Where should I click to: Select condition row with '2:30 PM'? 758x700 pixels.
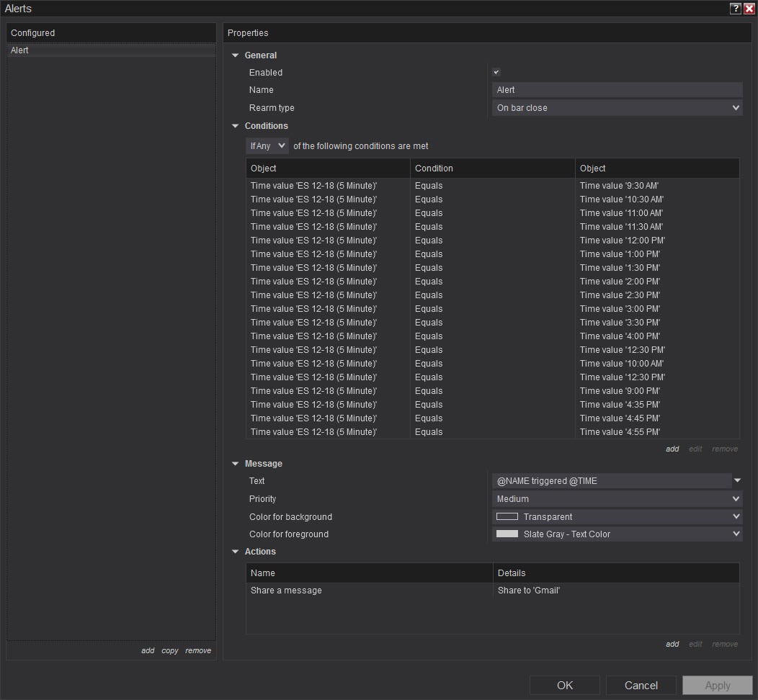coord(493,295)
